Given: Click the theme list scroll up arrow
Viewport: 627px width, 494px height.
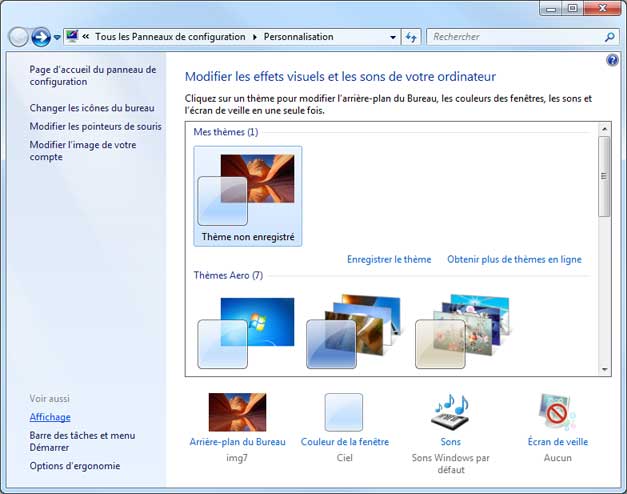Looking at the screenshot, I should pyautogui.click(x=605, y=129).
